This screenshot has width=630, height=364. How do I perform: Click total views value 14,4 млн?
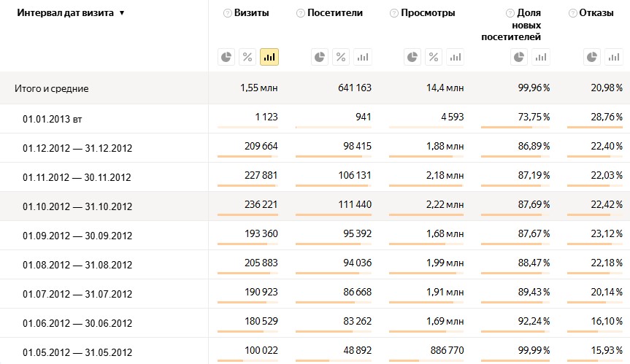[x=445, y=88]
